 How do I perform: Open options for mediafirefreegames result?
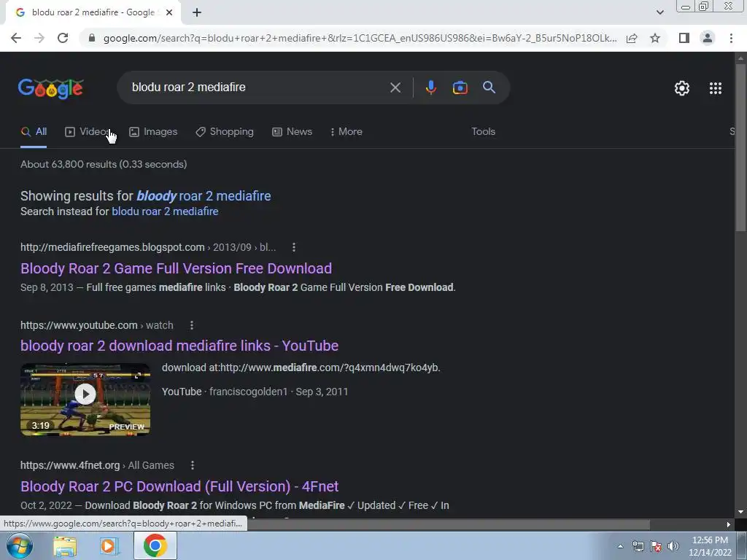click(x=293, y=248)
